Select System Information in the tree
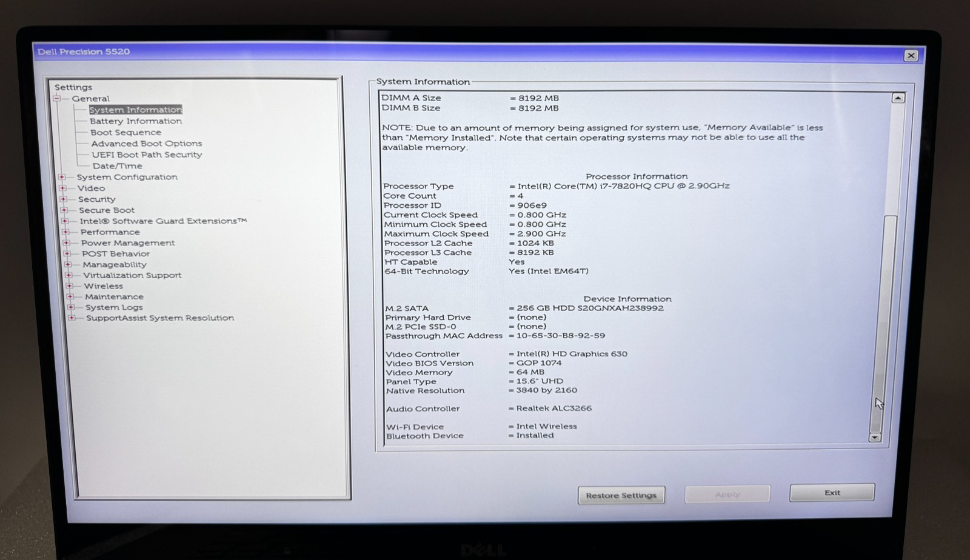The image size is (970, 560). tap(135, 110)
